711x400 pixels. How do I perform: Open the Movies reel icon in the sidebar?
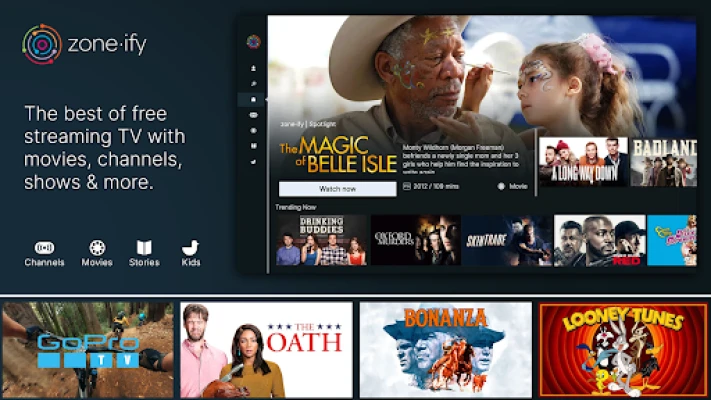pyautogui.click(x=253, y=131)
